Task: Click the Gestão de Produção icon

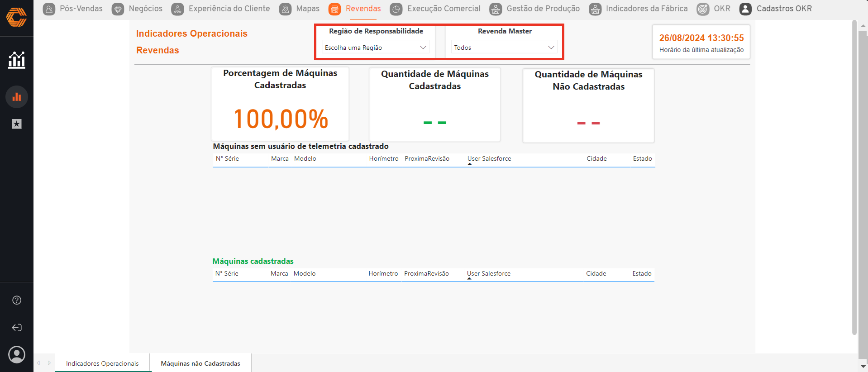Action: [496, 9]
